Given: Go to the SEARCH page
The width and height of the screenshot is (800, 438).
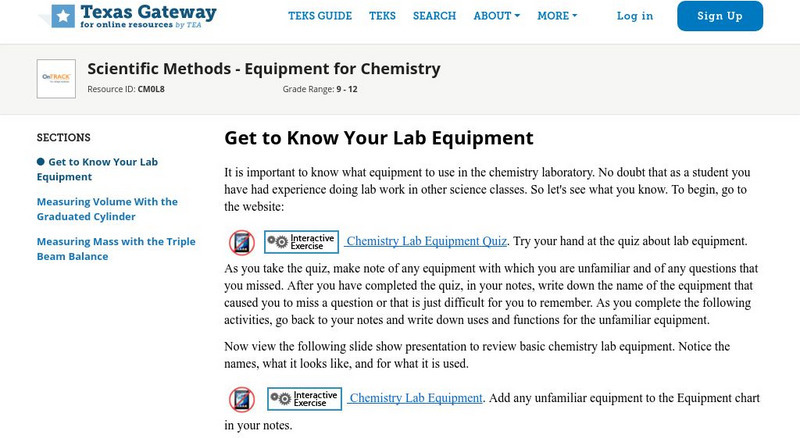Looking at the screenshot, I should [x=434, y=16].
